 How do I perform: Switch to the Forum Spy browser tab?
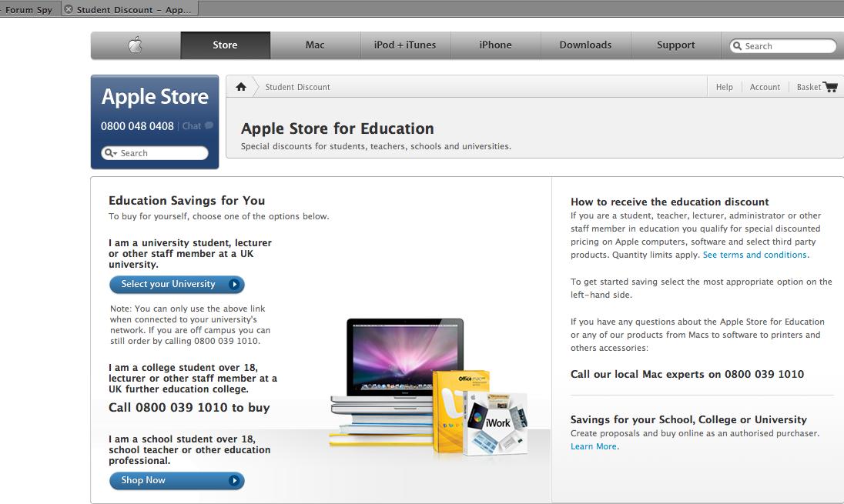(x=29, y=9)
